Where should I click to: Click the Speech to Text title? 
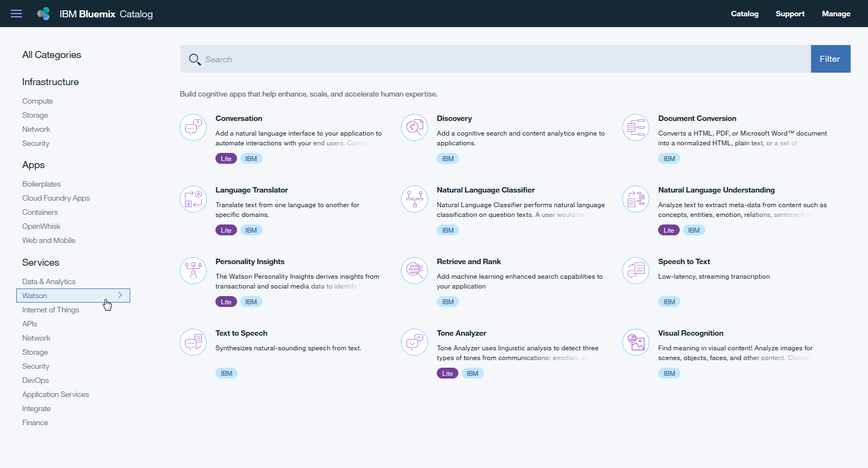tap(684, 261)
